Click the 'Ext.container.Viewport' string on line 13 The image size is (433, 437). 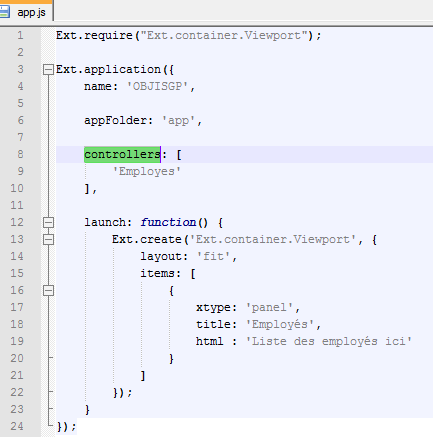click(x=273, y=239)
